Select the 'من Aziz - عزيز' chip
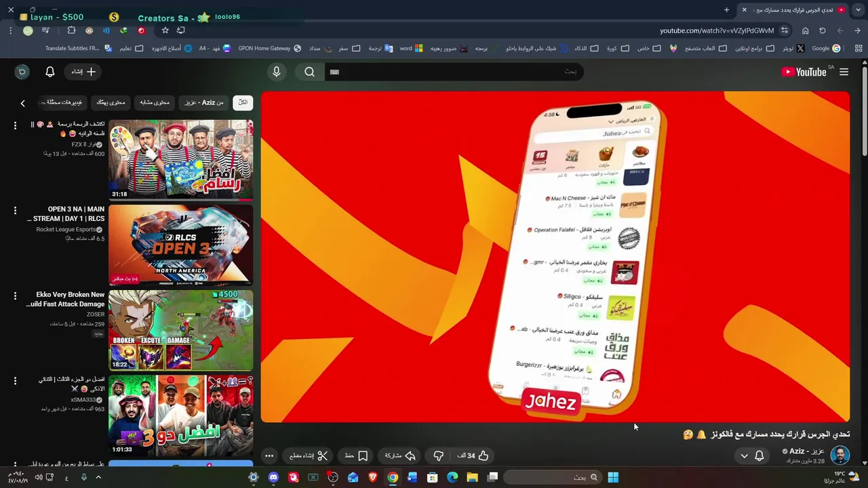868x488 pixels. [204, 102]
